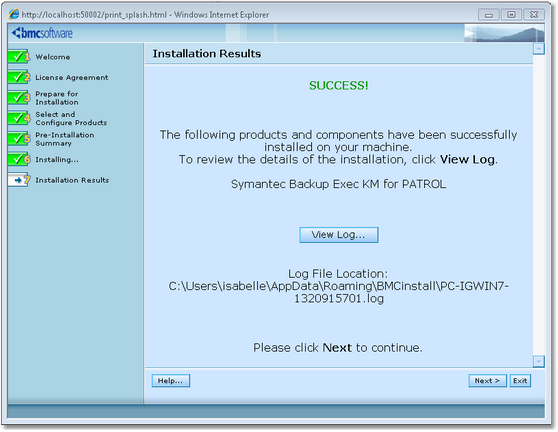Select the Pre-Installation Summary step label
The width and height of the screenshot is (558, 432).
[65, 139]
